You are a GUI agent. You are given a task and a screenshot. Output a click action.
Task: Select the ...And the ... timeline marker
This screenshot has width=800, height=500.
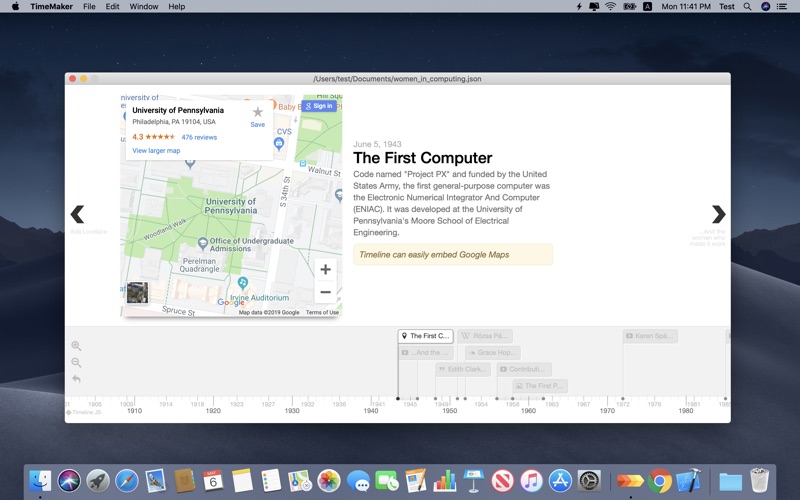click(x=426, y=353)
